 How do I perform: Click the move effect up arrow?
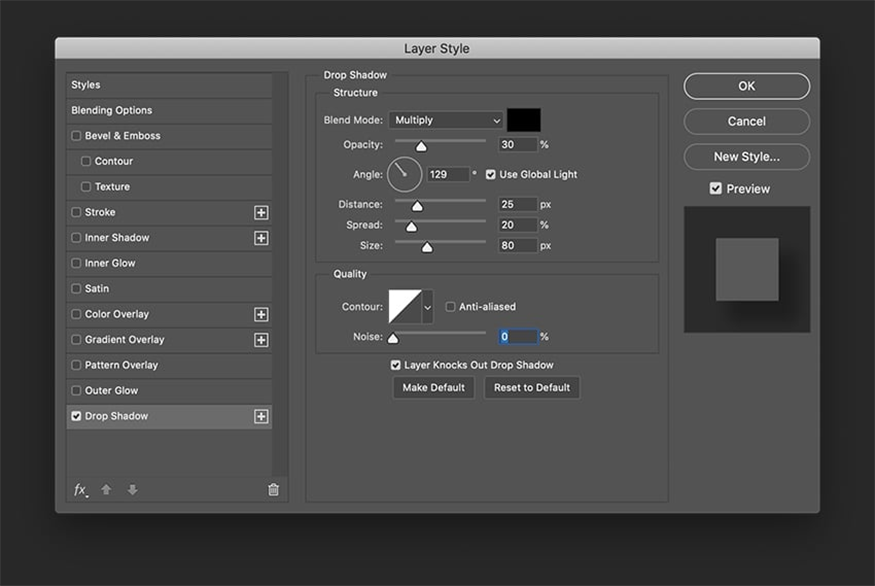pos(107,490)
